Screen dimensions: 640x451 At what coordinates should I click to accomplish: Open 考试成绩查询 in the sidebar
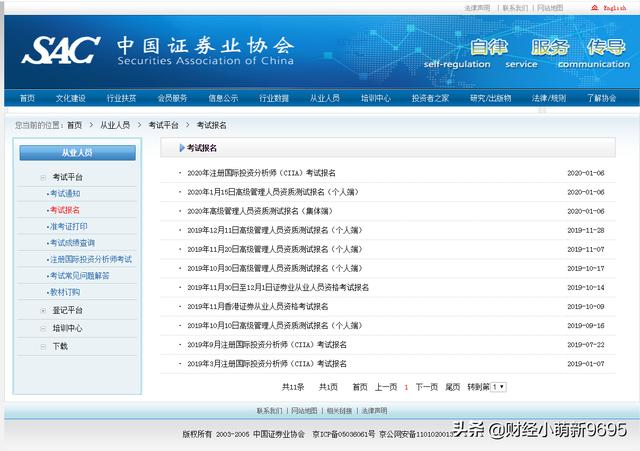(x=72, y=243)
